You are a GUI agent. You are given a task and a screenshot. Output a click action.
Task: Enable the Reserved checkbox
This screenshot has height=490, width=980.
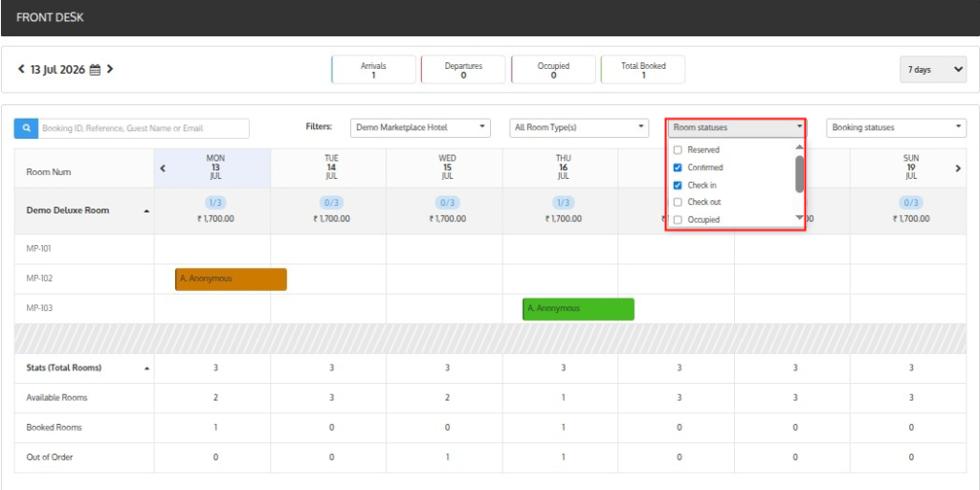[678, 150]
